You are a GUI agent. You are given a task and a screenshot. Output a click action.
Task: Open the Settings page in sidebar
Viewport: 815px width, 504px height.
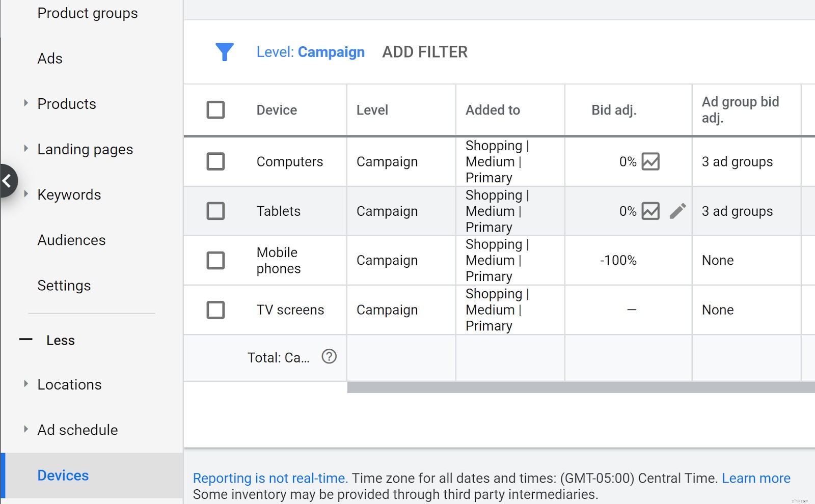click(64, 285)
